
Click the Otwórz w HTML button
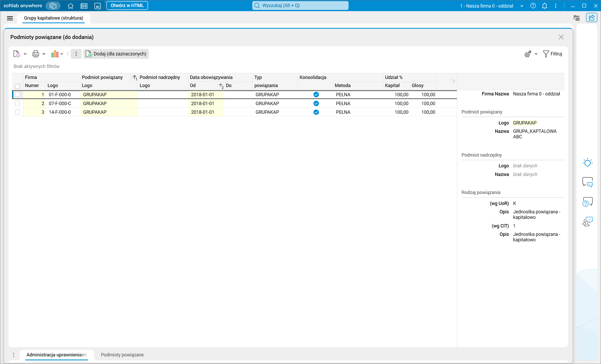[x=127, y=5]
